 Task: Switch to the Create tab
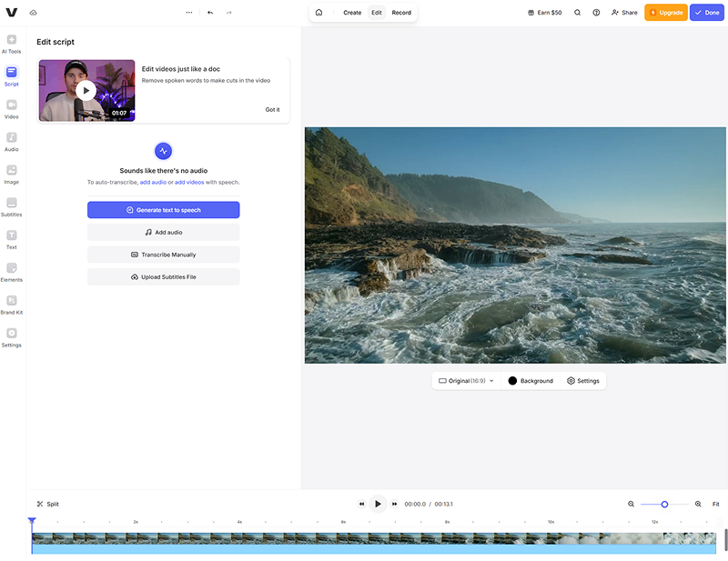353,13
